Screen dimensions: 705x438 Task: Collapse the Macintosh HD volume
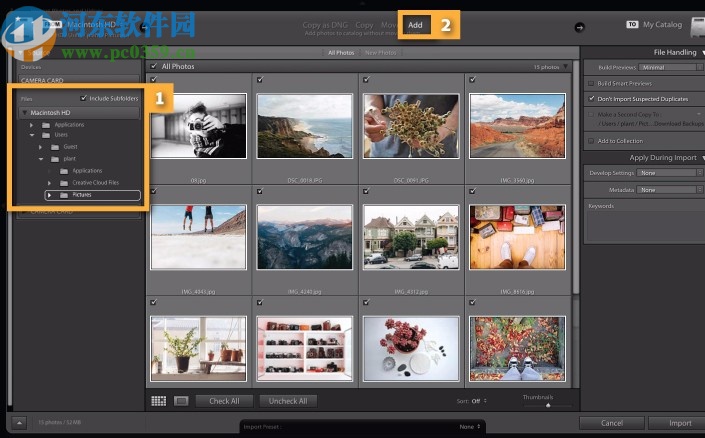pos(25,113)
